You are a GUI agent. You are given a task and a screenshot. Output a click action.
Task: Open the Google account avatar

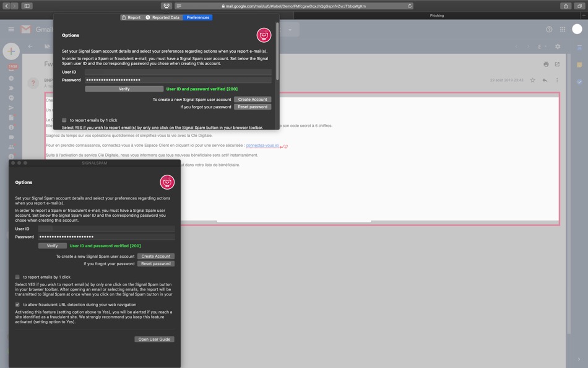tap(577, 29)
